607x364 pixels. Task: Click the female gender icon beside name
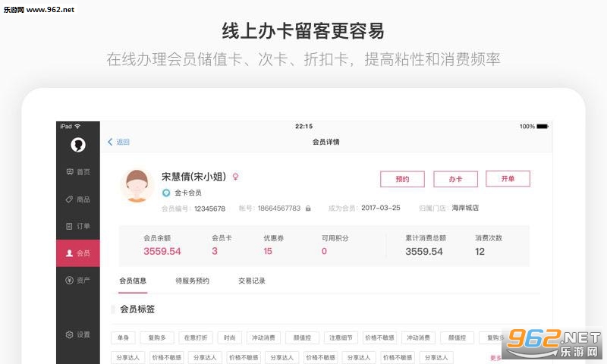point(235,177)
